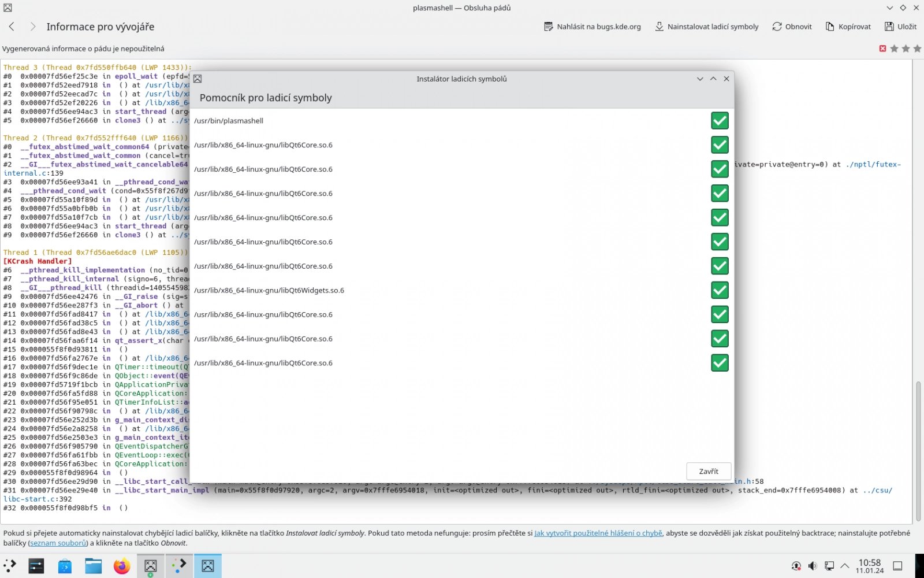Viewport: 924px width, 578px height.
Task: Click the red [KCrash Handler] line
Action: pos(38,261)
